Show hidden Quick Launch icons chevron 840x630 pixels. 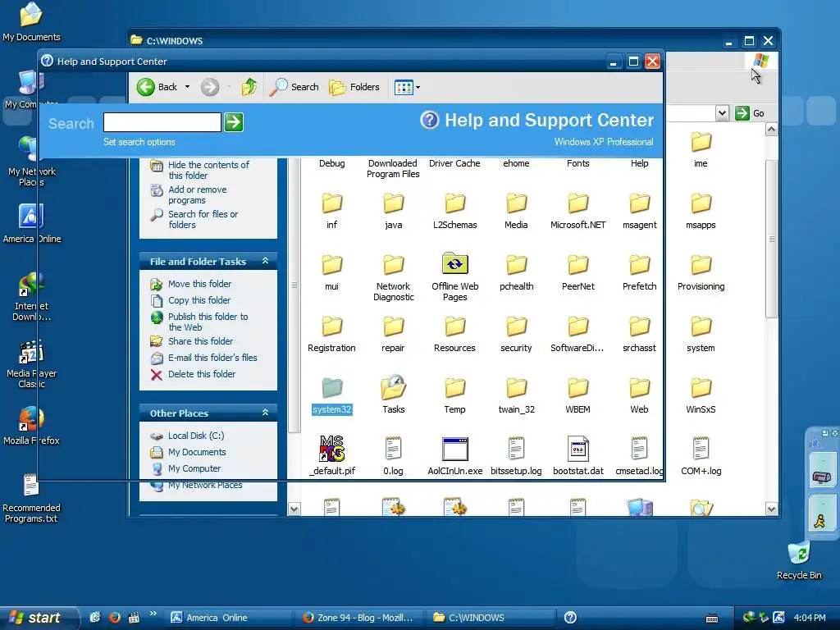[153, 614]
